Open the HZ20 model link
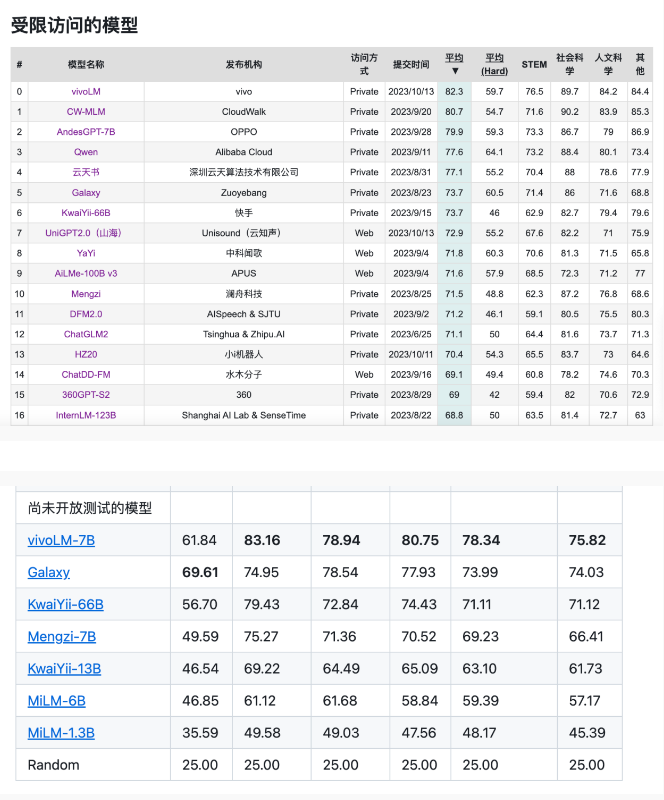This screenshot has height=800, width=664. click(x=86, y=354)
